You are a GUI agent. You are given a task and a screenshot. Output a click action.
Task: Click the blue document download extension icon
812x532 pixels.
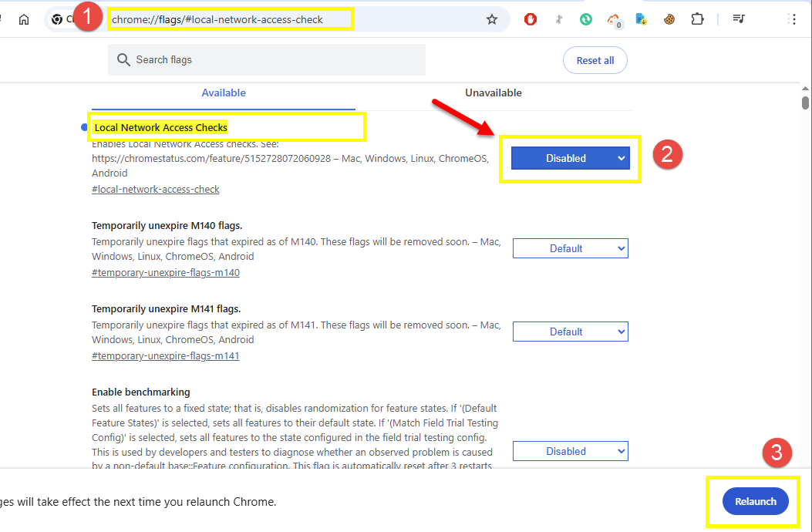pyautogui.click(x=641, y=20)
